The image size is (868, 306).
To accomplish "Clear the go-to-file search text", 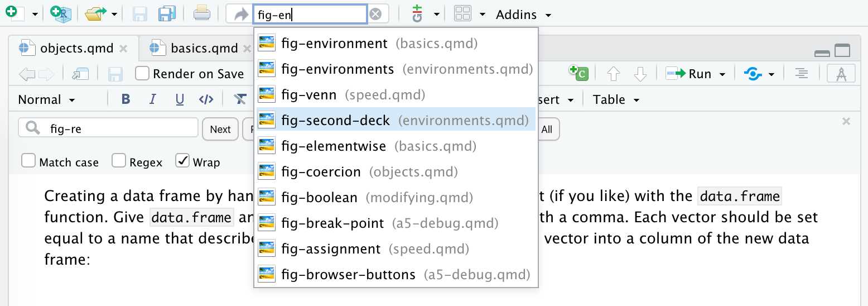I will tap(375, 15).
